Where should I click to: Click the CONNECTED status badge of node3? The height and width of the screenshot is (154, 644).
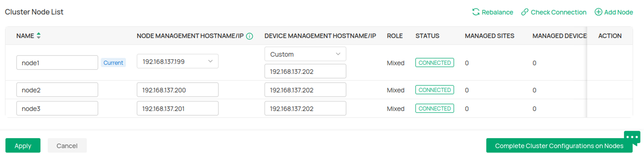tap(435, 108)
